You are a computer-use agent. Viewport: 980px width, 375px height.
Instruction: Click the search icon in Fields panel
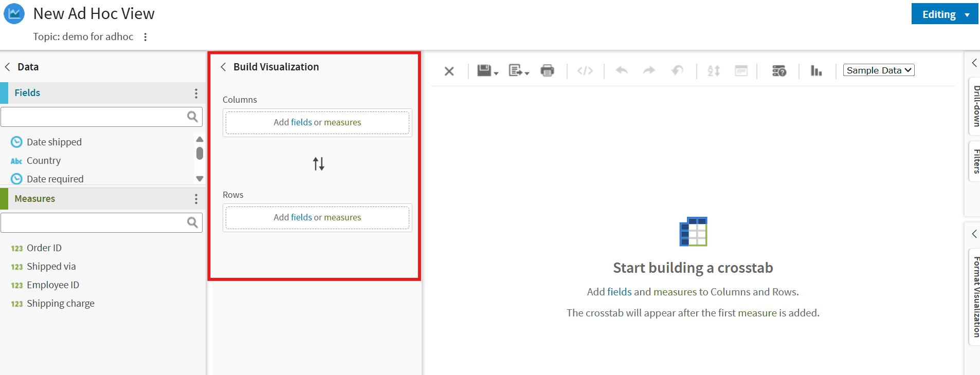(192, 117)
